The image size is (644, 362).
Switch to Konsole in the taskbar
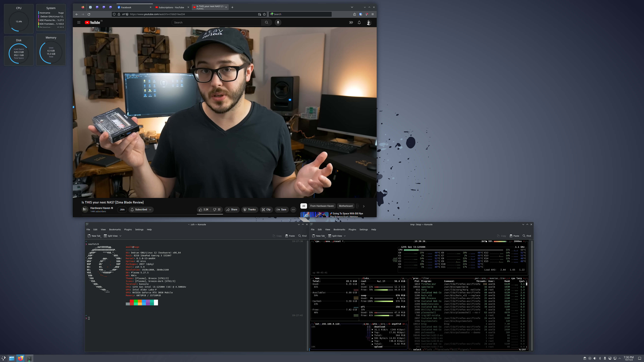tap(29, 358)
